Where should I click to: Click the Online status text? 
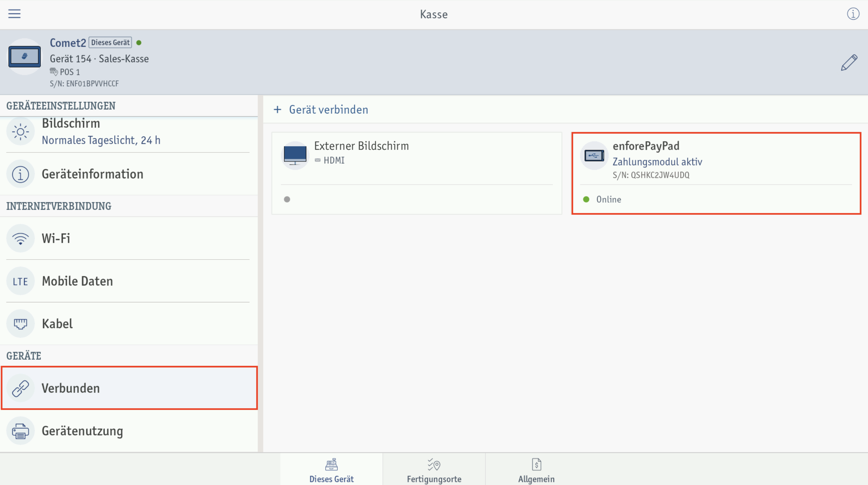tap(609, 199)
